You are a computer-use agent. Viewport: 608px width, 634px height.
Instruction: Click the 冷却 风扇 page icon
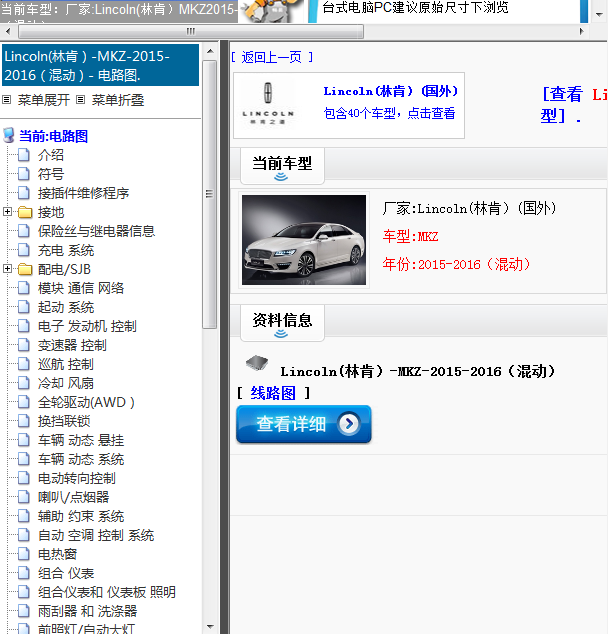point(24,383)
